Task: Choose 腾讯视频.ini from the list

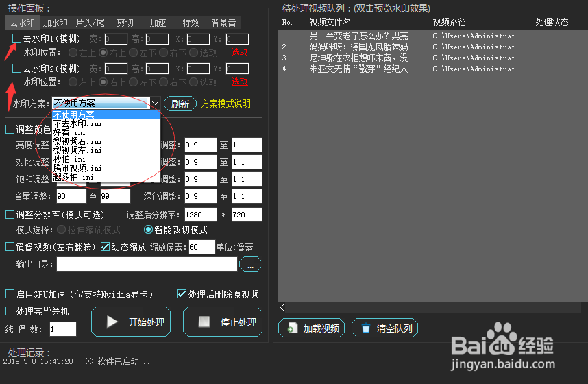Action: point(106,168)
